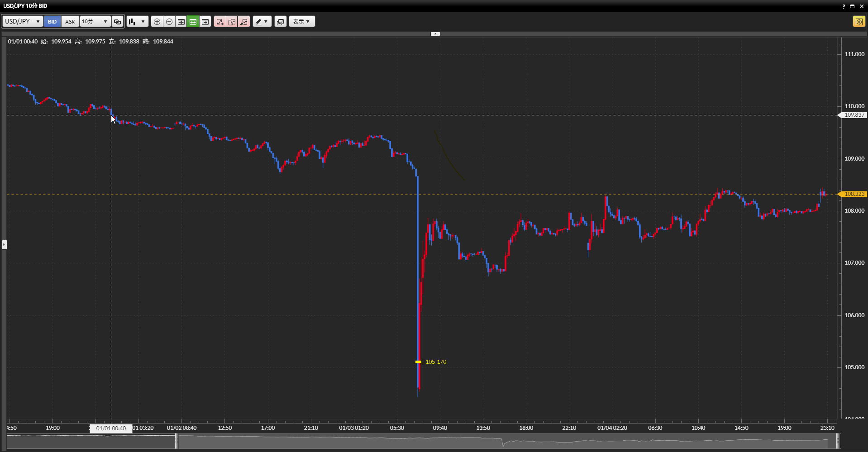Open the 表示 display menu

tap(301, 22)
